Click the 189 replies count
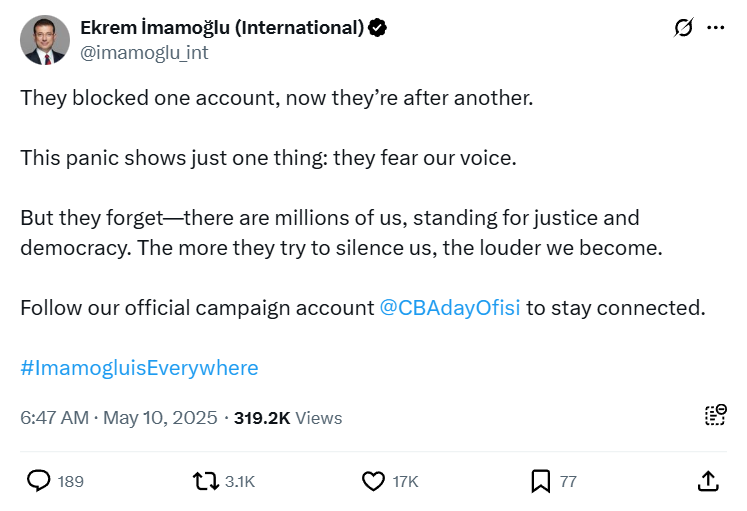Image resolution: width=747 pixels, height=511 pixels. (71, 482)
